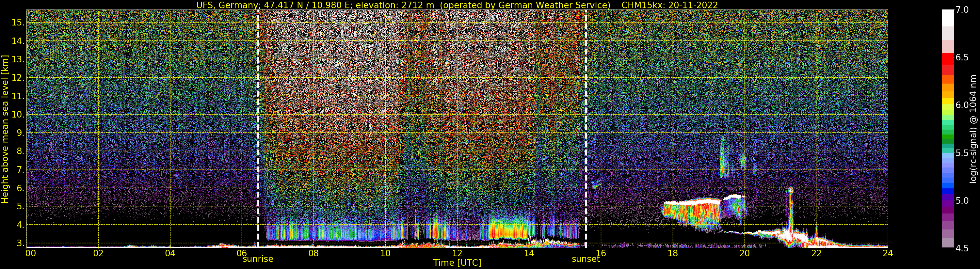The width and height of the screenshot is (980, 269).
Task: Select the '13.' height axis tick label
Action: (x=18, y=59)
